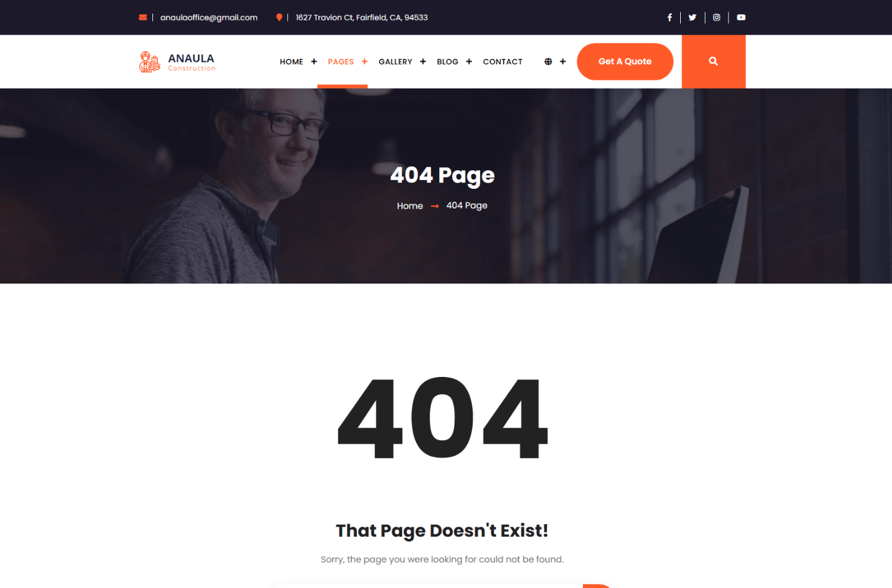Screen dimensions: 892x588
Task: Open the Twitter social icon
Action: [693, 17]
